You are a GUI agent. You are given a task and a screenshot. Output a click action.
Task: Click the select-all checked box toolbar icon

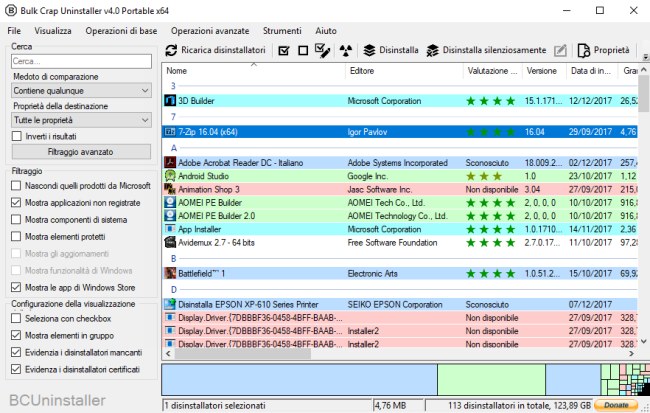pyautogui.click(x=284, y=51)
